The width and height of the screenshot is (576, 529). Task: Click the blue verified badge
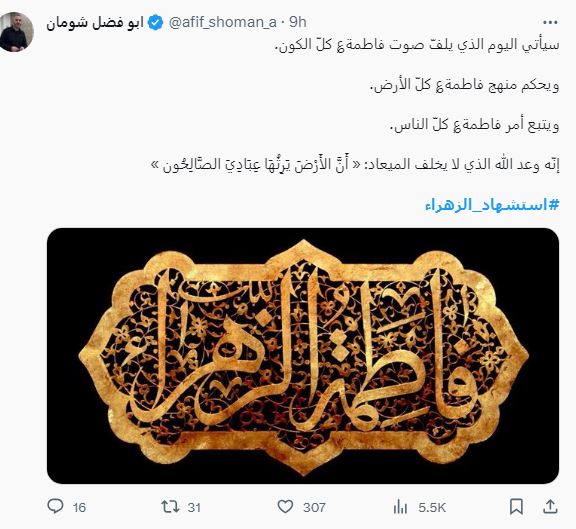coord(156,23)
